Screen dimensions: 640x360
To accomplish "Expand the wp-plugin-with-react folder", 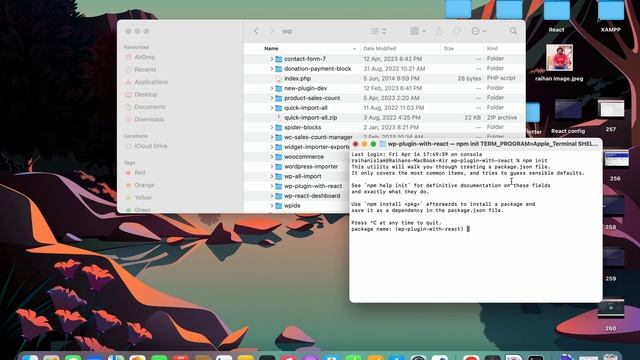I will [271, 187].
